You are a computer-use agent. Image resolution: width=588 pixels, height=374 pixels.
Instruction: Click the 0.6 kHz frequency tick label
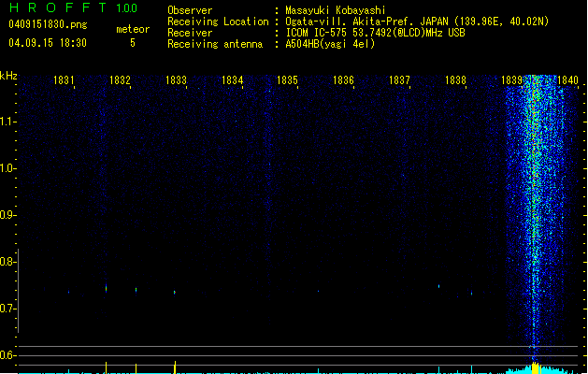pos(7,355)
